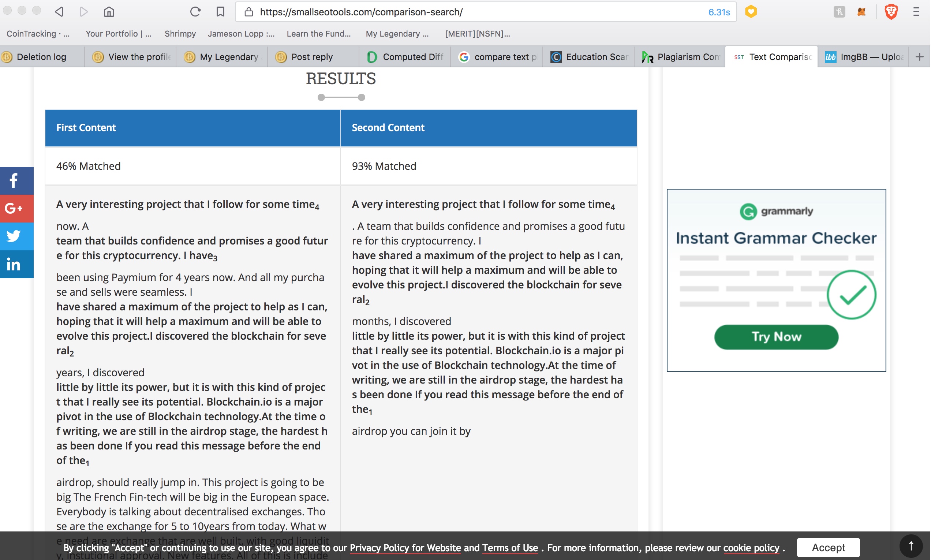
Task: Open the browser home page icon
Action: coord(109,12)
